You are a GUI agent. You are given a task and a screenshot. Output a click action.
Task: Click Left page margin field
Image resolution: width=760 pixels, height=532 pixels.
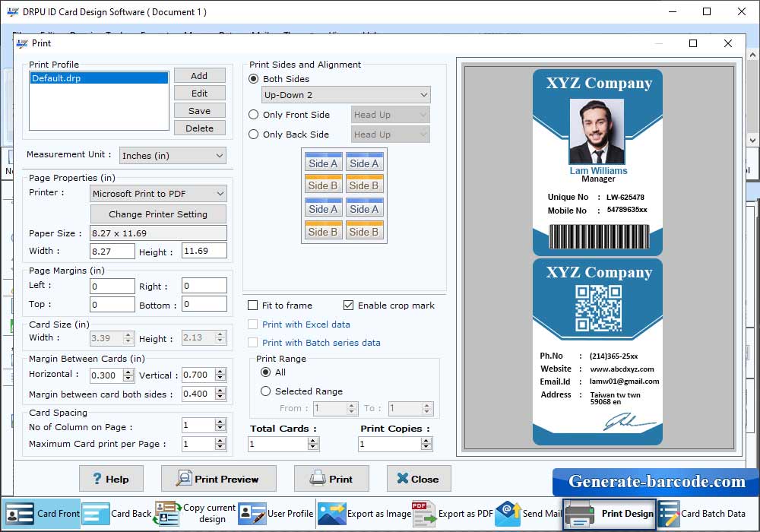click(112, 286)
